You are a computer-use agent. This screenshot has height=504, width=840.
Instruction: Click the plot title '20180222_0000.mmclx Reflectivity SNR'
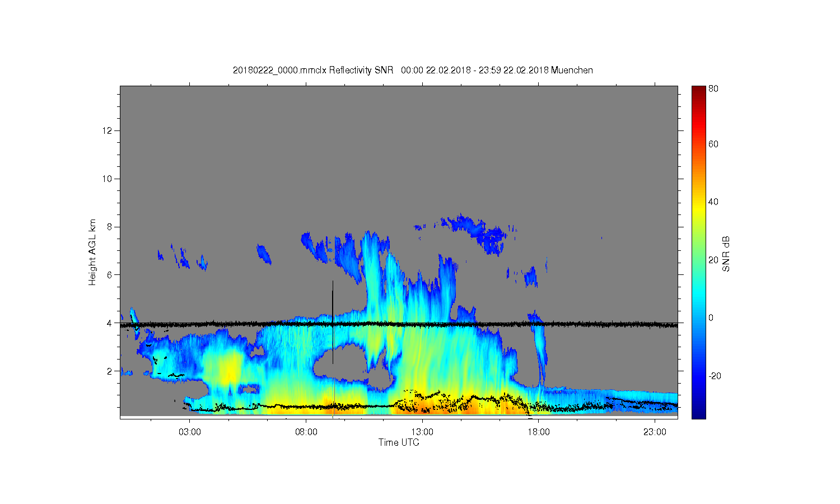coord(313,70)
